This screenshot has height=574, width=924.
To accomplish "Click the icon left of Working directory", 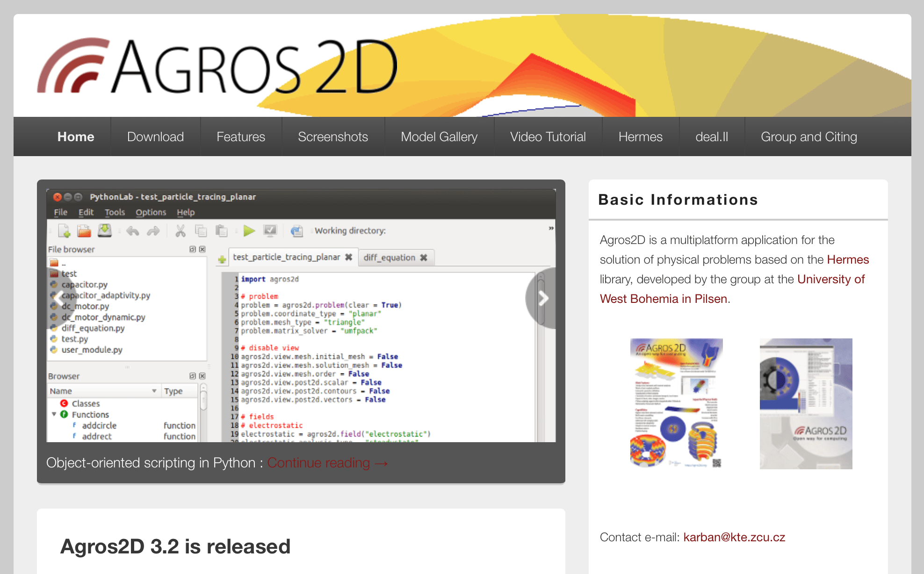I will pos(296,231).
